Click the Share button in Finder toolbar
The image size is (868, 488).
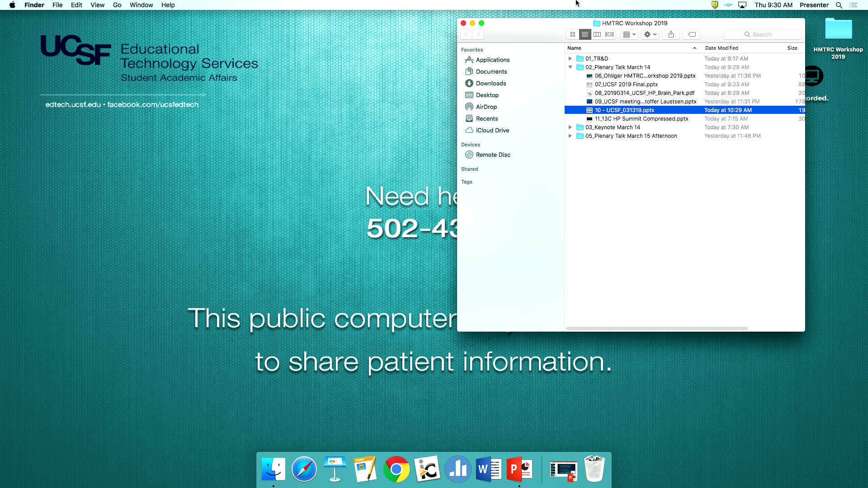coord(671,34)
